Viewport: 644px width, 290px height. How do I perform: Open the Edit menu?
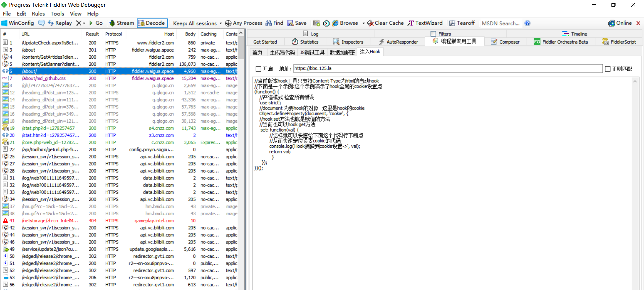(x=21, y=14)
